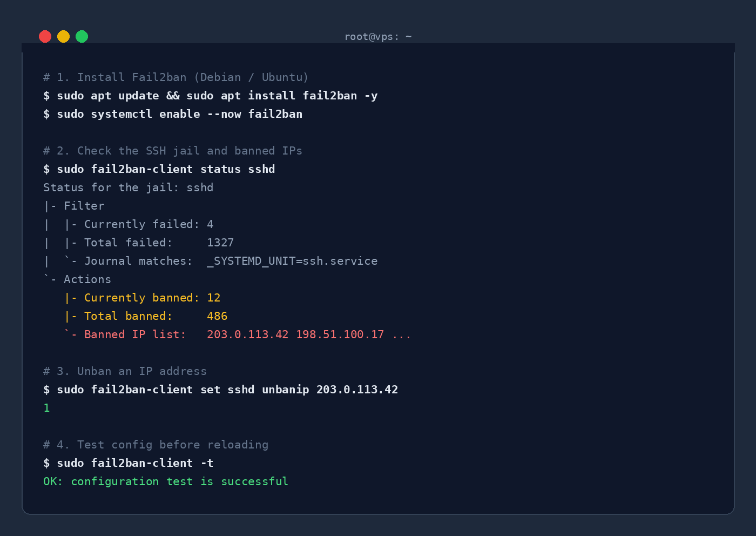Click banned IP 203.0.113.42 in the list
This screenshot has width=756, height=536.
pyautogui.click(x=248, y=334)
